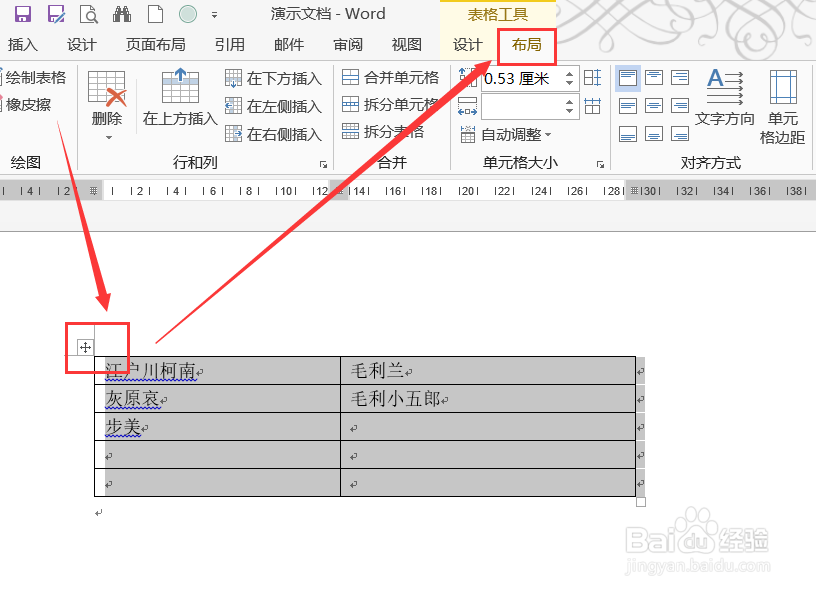Click the row height input showing 0.53 厘米
The width and height of the screenshot is (816, 594).
(x=522, y=79)
